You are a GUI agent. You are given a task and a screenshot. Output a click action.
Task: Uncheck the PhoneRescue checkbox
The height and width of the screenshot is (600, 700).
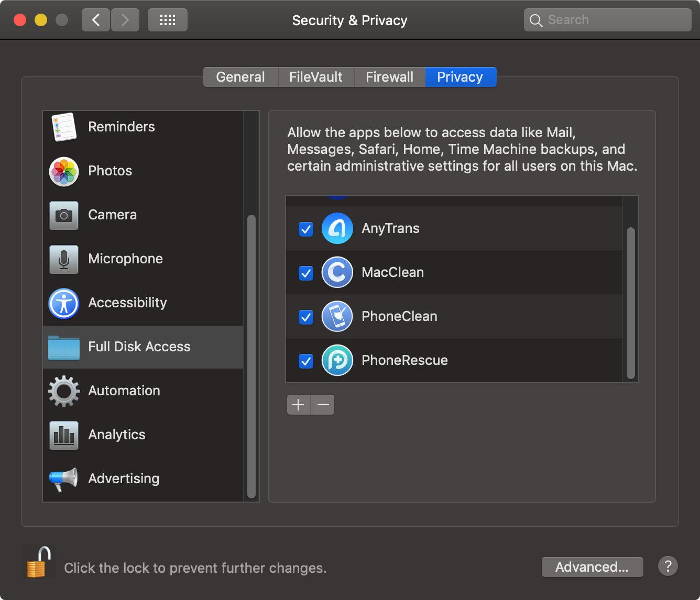pyautogui.click(x=306, y=361)
